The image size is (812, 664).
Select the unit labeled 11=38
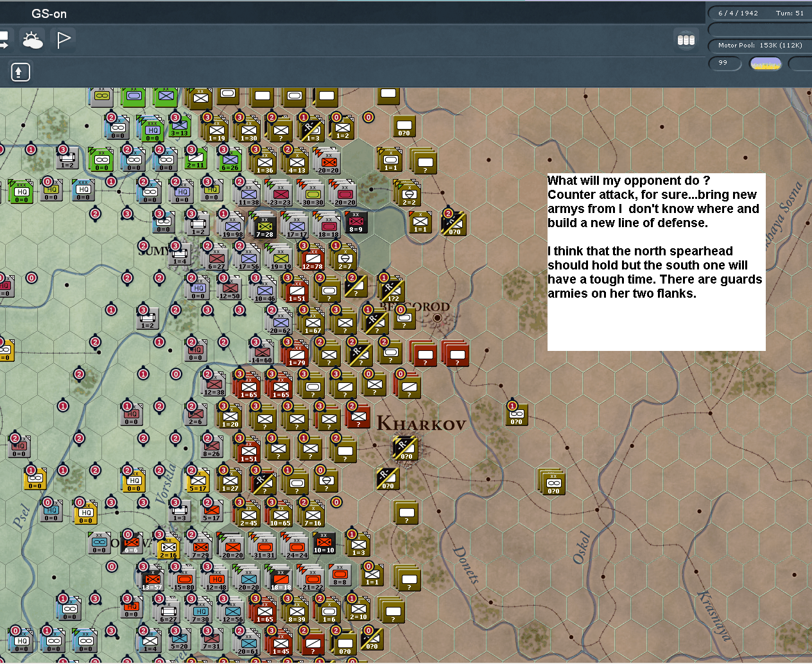click(249, 194)
